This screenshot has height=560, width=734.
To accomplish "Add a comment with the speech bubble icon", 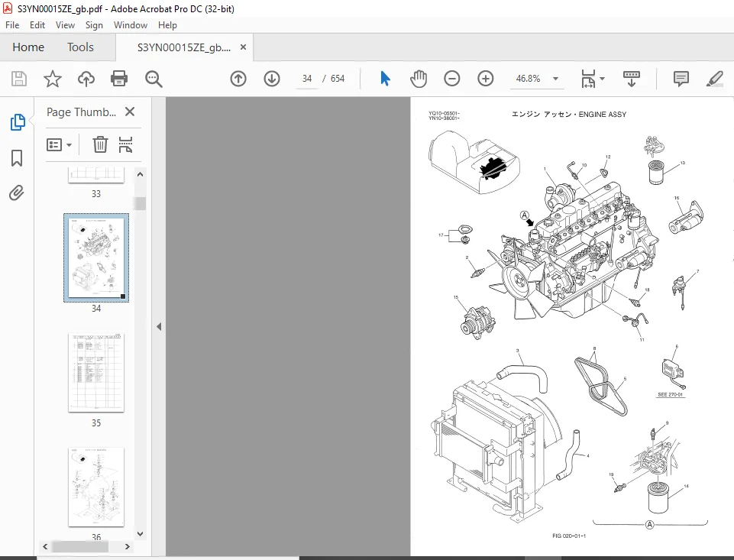I will click(681, 79).
